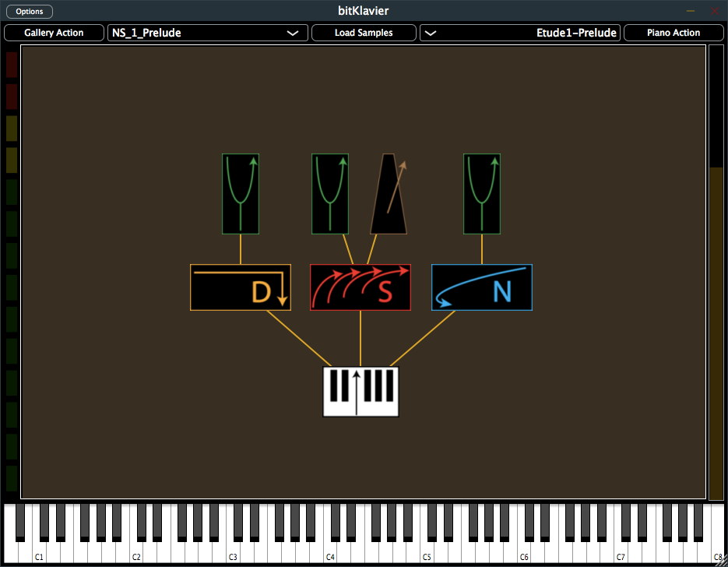Close the bitKlavier window
Viewport: 728px width, 567px height.
(715, 11)
